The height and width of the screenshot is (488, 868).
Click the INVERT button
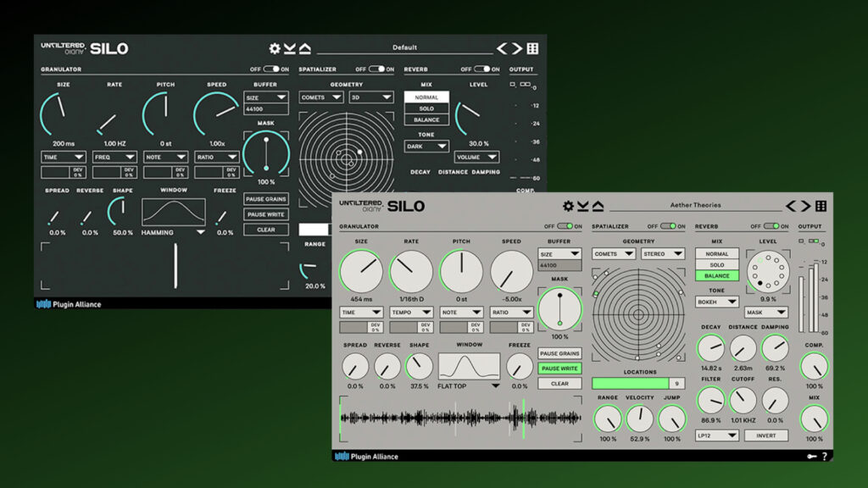pos(766,435)
